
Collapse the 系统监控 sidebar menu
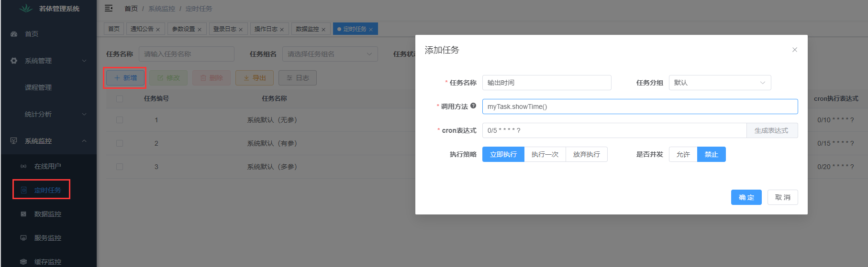pos(49,141)
